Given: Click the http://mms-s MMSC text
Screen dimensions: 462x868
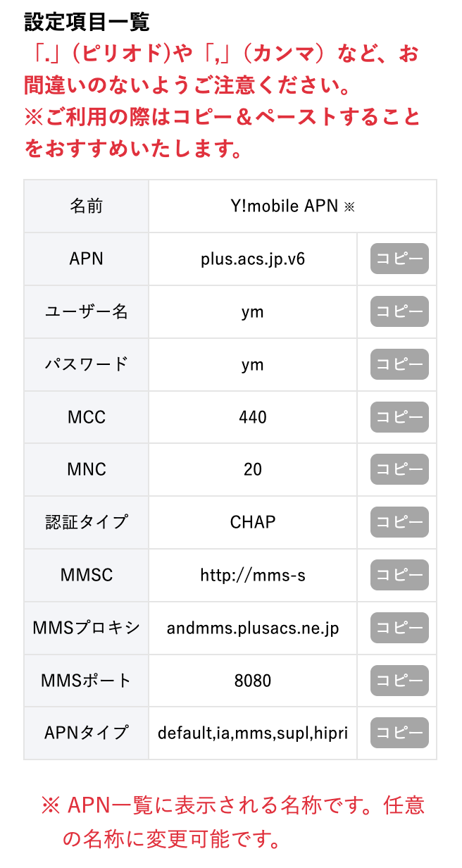Looking at the screenshot, I should [253, 575].
